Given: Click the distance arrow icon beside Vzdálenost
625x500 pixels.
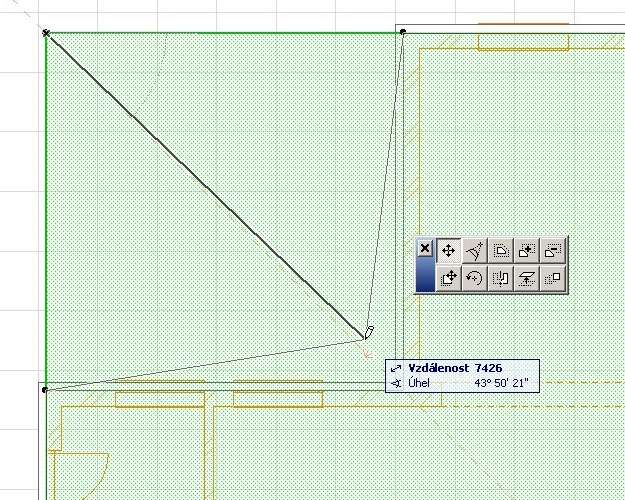Looking at the screenshot, I should click(x=396, y=368).
